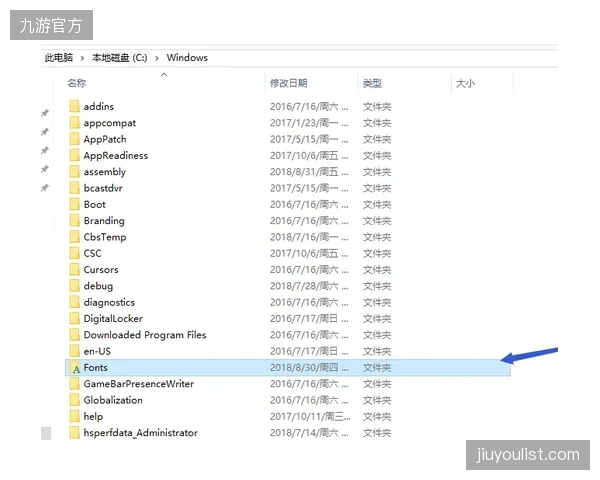The width and height of the screenshot is (600, 480).
Task: Sort by the 类型 column header
Action: click(x=372, y=83)
